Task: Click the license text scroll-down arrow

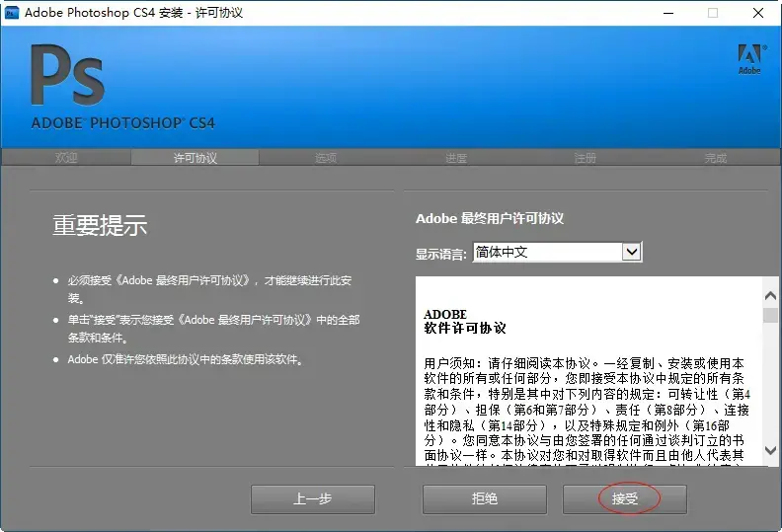Action: tap(770, 450)
